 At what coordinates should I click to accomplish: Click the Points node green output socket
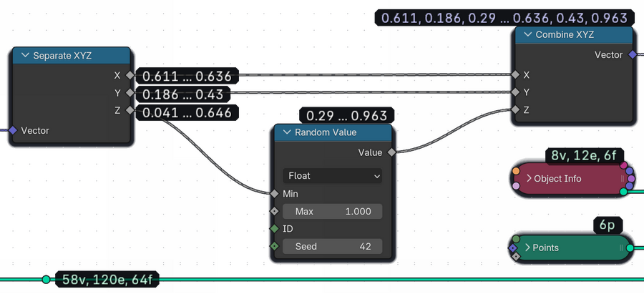[x=630, y=248]
